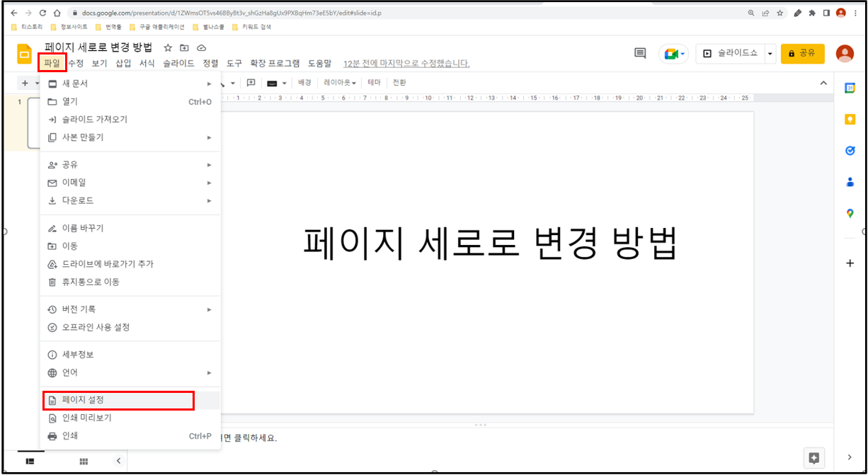
Task: Open Google Calendar from the side panel
Action: click(x=850, y=88)
